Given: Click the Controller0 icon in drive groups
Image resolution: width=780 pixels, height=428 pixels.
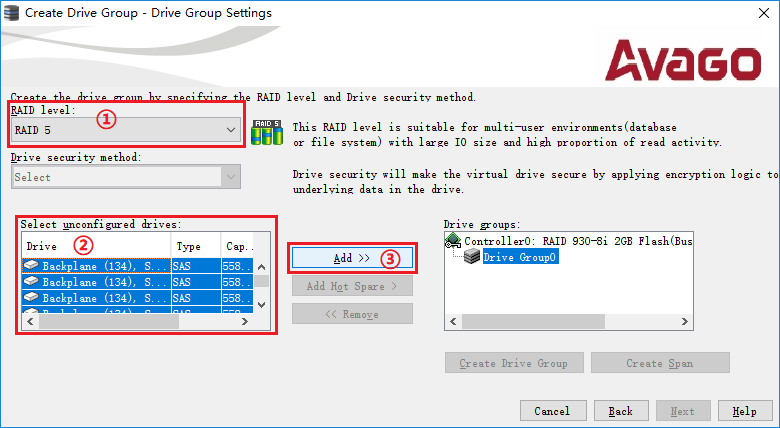Looking at the screenshot, I should click(454, 241).
